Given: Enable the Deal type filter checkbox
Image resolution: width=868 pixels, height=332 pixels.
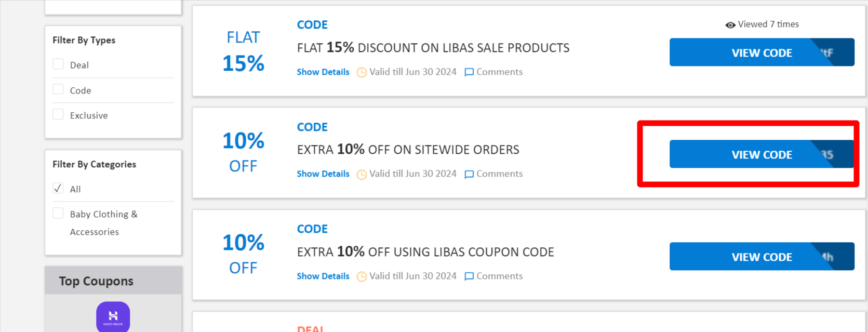Looking at the screenshot, I should click(x=58, y=64).
